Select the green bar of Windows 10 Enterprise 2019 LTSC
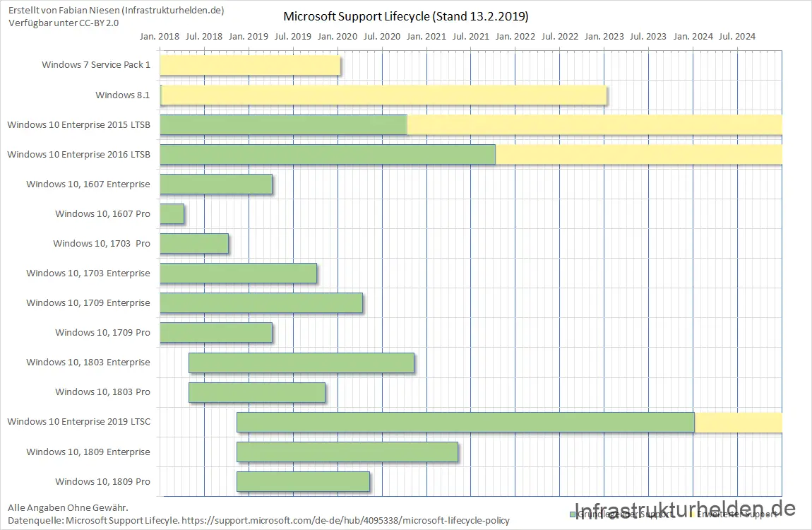 click(x=465, y=423)
